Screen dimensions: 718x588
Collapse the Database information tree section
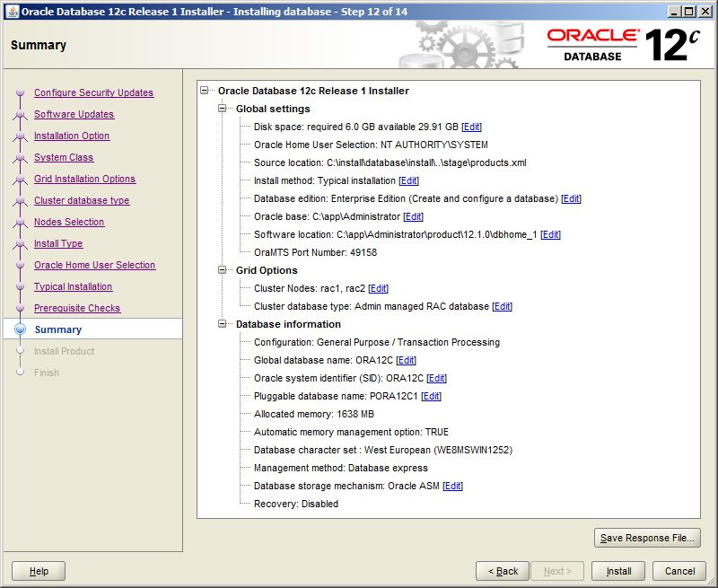pyautogui.click(x=223, y=324)
